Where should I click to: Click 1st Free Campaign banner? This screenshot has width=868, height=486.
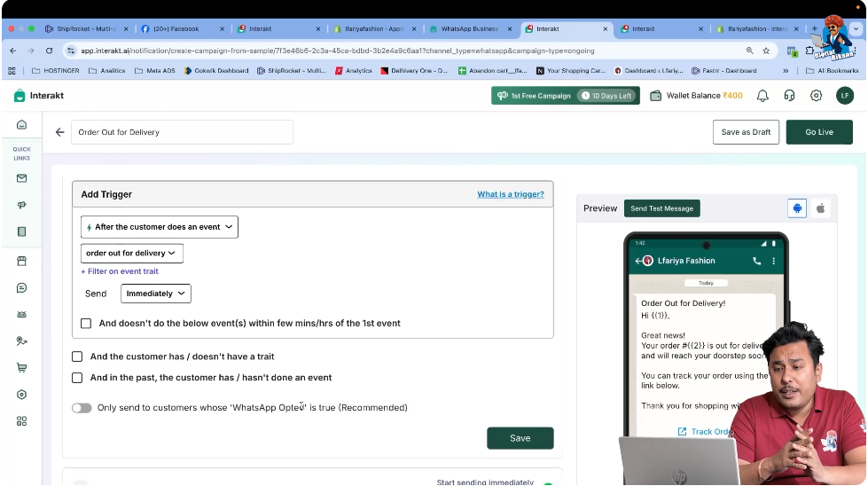pyautogui.click(x=565, y=95)
